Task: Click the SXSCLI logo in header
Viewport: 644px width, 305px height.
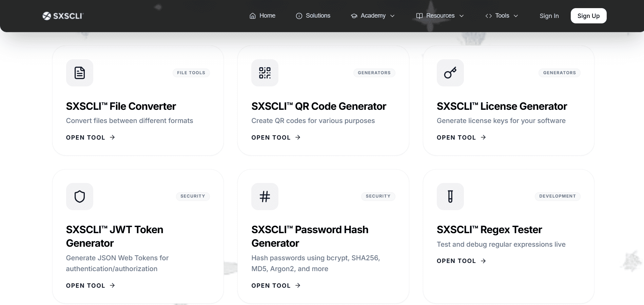Action: pos(63,16)
